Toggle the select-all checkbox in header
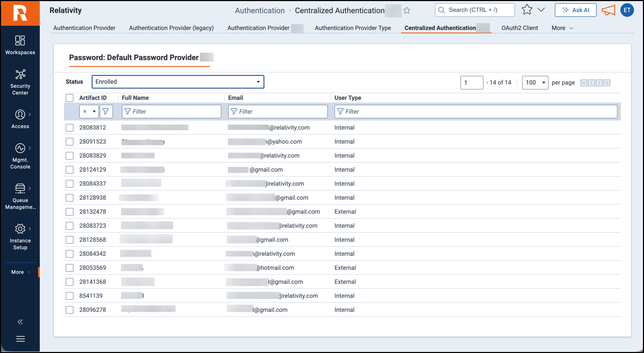The height and width of the screenshot is (353, 644). click(70, 98)
